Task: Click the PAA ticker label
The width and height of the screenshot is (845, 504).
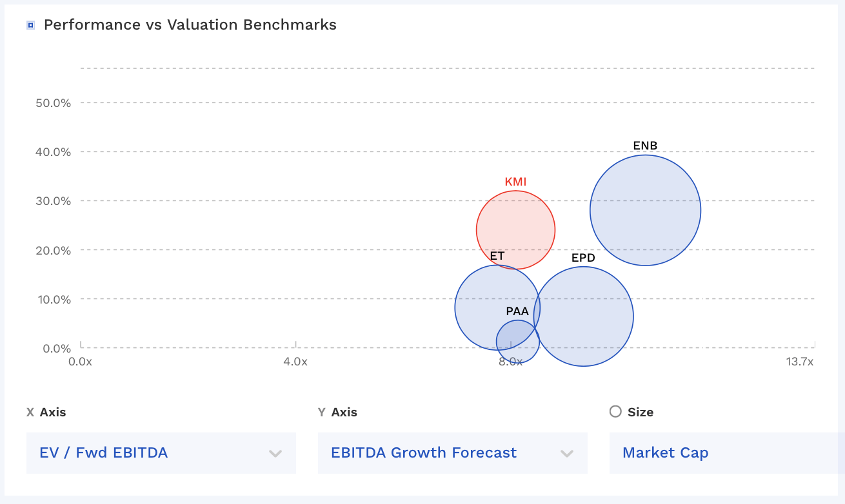Action: pos(517,312)
